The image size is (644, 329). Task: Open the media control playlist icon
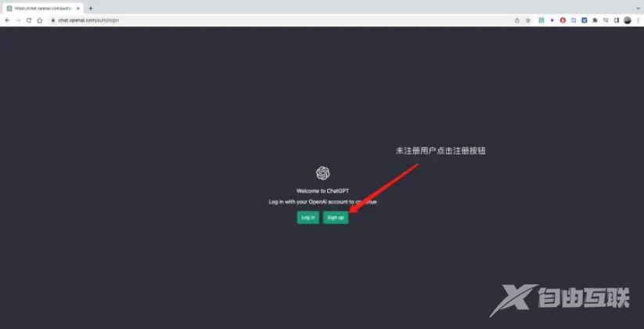606,20
